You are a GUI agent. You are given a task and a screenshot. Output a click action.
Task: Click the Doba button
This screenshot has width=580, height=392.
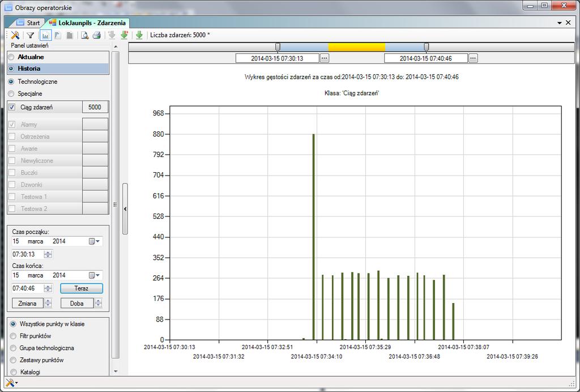pyautogui.click(x=77, y=303)
